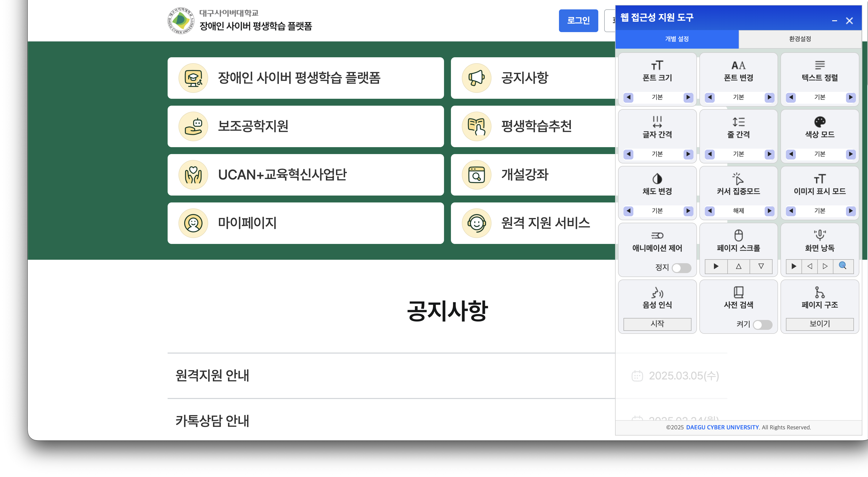Click the 원격 지원 서비스 headset icon
This screenshot has width=868, height=477.
pyautogui.click(x=476, y=223)
